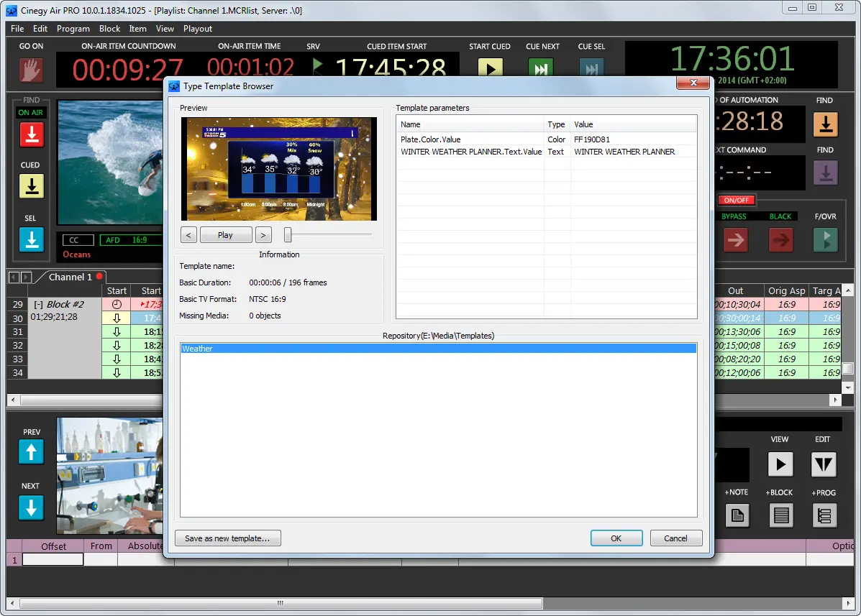Screen dimensions: 861x616
Task: Toggle the BYPASS control
Action: point(735,240)
